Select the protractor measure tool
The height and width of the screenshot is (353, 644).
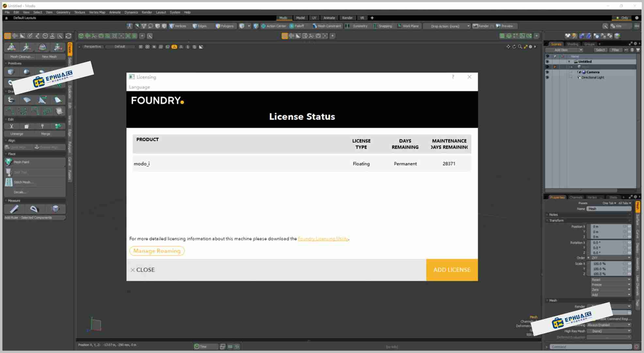tap(34, 209)
